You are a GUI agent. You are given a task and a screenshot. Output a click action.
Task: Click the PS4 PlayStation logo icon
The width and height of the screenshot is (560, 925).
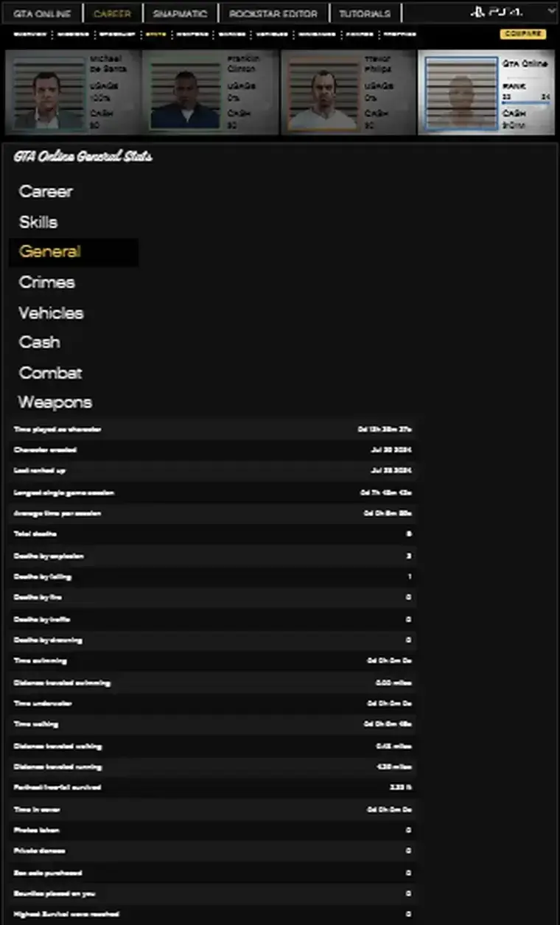[x=477, y=13]
